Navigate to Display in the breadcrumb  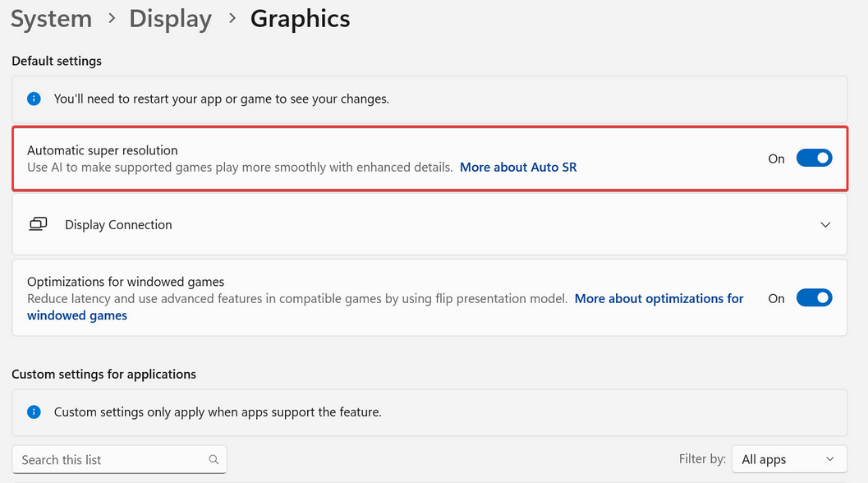[170, 19]
